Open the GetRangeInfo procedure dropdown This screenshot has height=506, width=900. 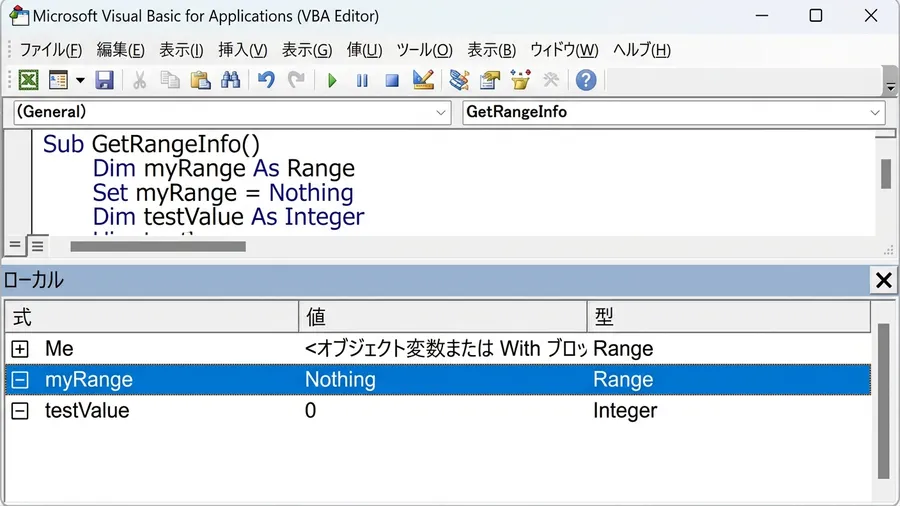[674, 112]
